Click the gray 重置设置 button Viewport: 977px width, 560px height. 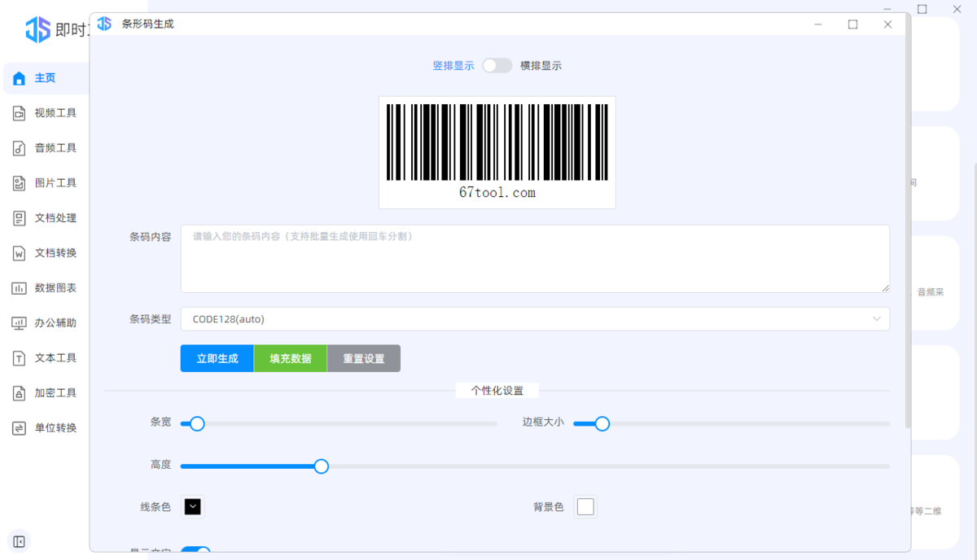[x=364, y=359]
